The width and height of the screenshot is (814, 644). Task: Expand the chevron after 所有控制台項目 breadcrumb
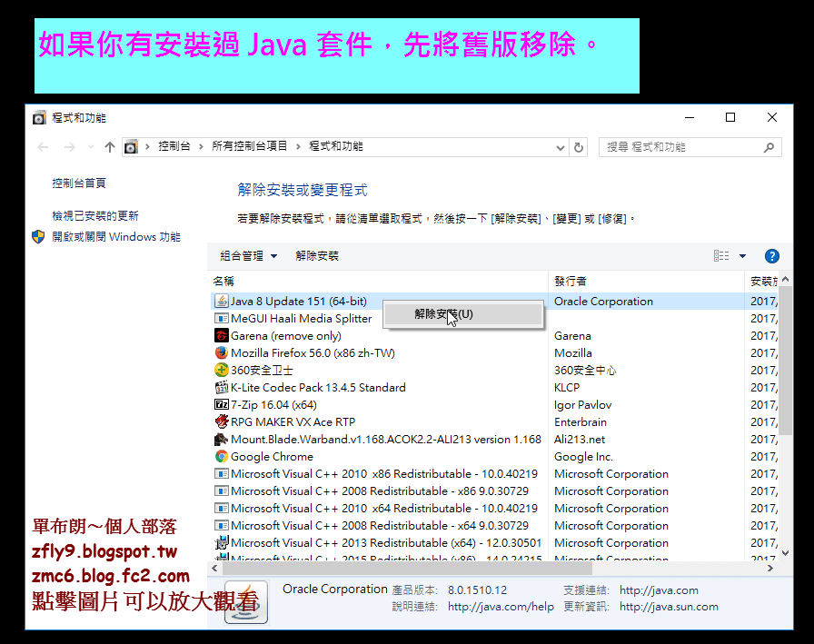[x=298, y=147]
